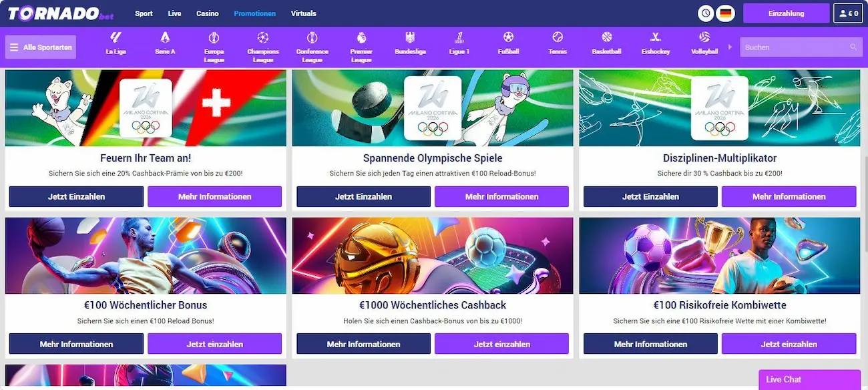This screenshot has height=390, width=868.
Task: Click Jetzt einzahlen under €1000 Wöchentliches Cashback
Action: [501, 344]
